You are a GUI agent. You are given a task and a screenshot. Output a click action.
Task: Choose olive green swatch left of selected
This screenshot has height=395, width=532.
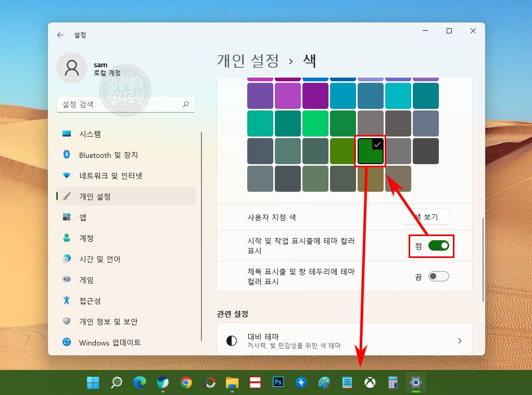tap(343, 151)
